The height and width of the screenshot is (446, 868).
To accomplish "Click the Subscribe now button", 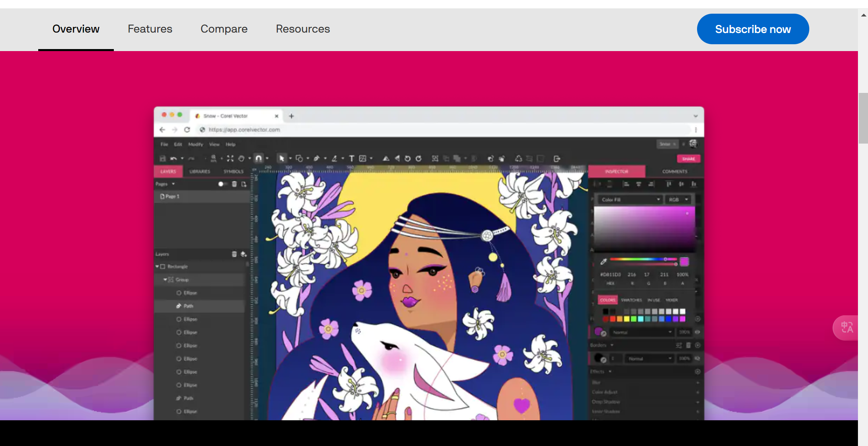I will tap(753, 29).
